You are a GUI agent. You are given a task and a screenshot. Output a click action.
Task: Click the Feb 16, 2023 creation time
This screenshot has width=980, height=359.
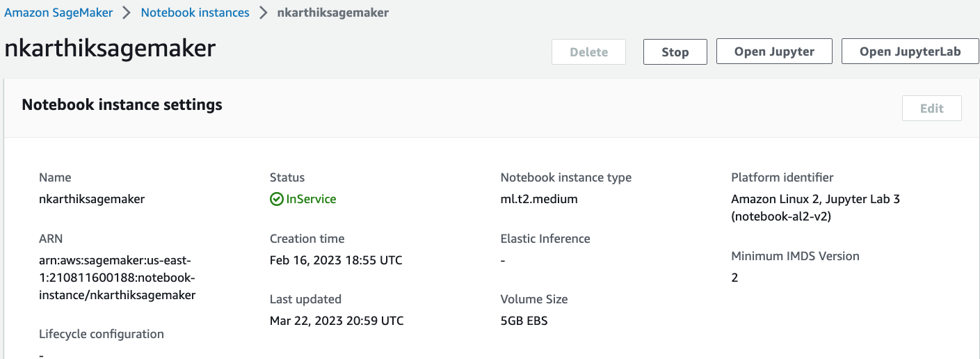pyautogui.click(x=336, y=260)
